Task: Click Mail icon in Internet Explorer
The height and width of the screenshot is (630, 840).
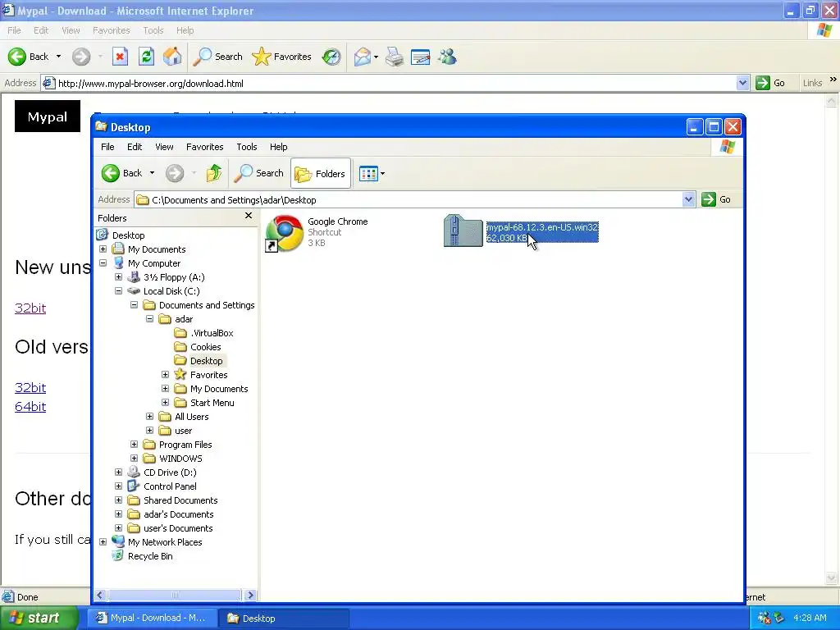Action: coord(363,57)
